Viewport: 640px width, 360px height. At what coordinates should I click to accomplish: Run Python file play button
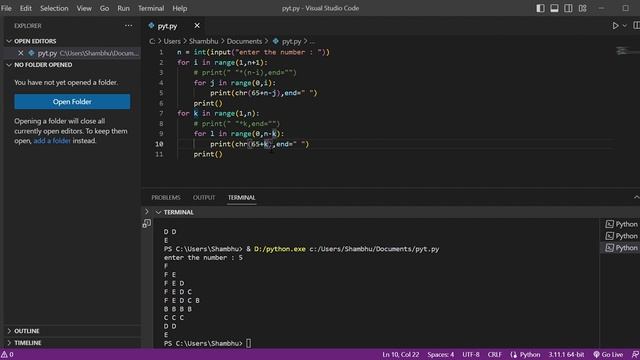coord(615,26)
